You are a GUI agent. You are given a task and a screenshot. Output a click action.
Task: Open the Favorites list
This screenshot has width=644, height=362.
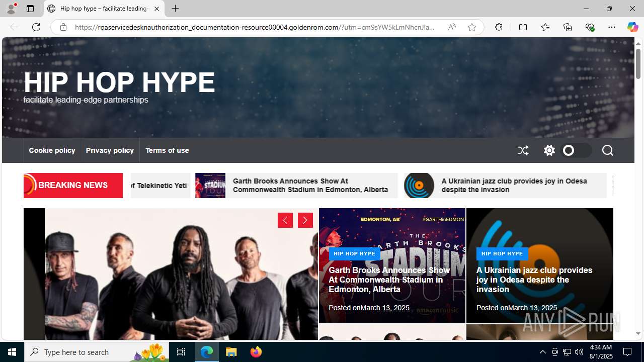click(x=545, y=27)
